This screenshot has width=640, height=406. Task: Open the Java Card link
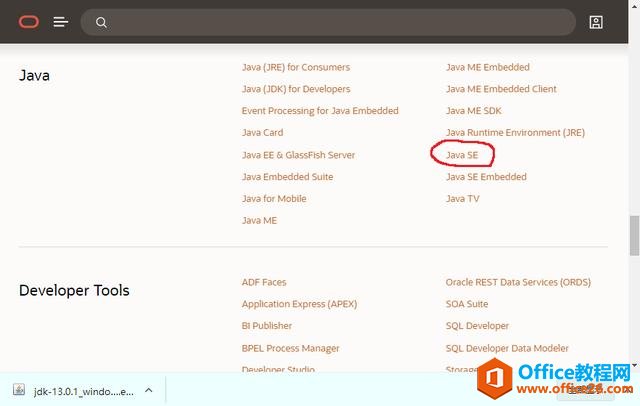coord(262,133)
